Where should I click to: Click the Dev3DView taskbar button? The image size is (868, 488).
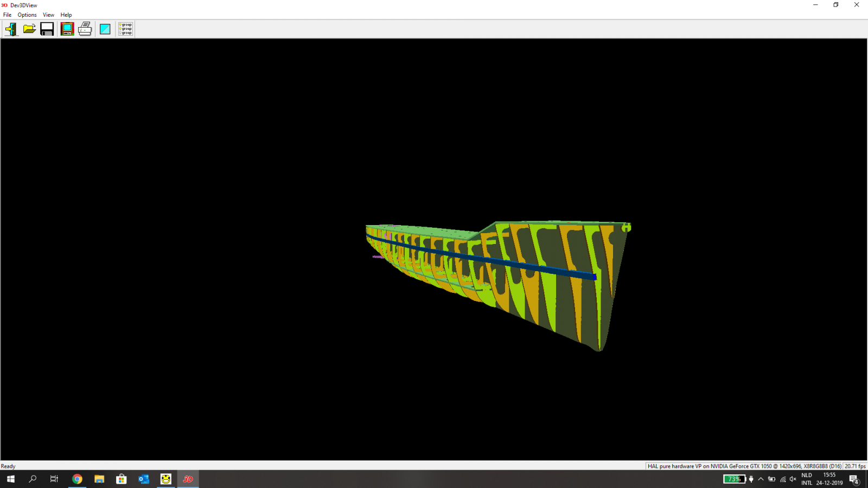(x=188, y=479)
